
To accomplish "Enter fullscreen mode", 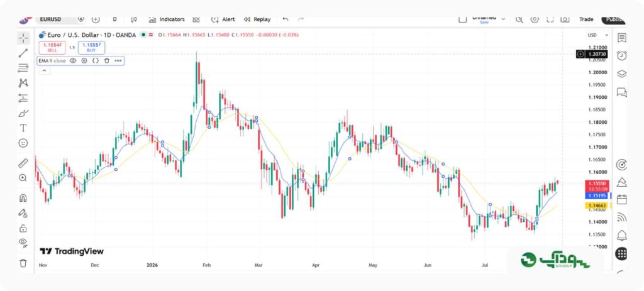I will [550, 19].
